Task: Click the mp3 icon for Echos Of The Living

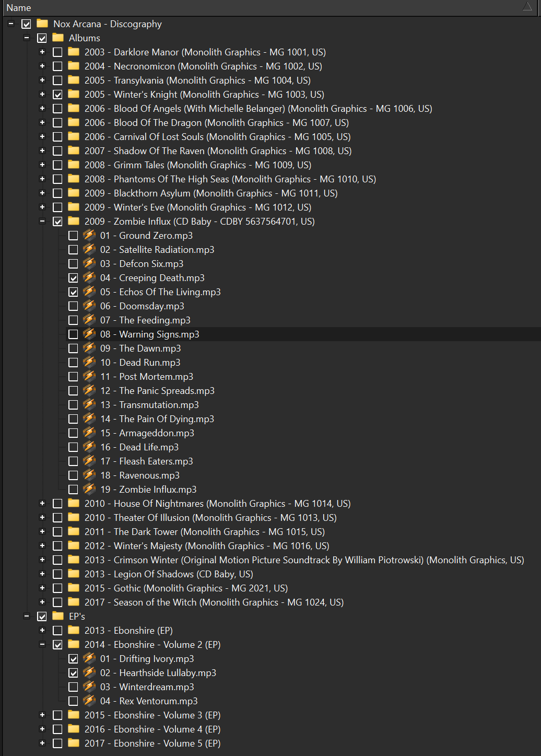Action: click(89, 292)
